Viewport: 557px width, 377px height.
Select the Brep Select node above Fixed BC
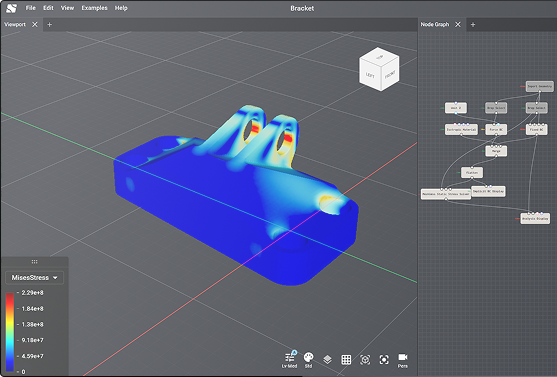536,108
